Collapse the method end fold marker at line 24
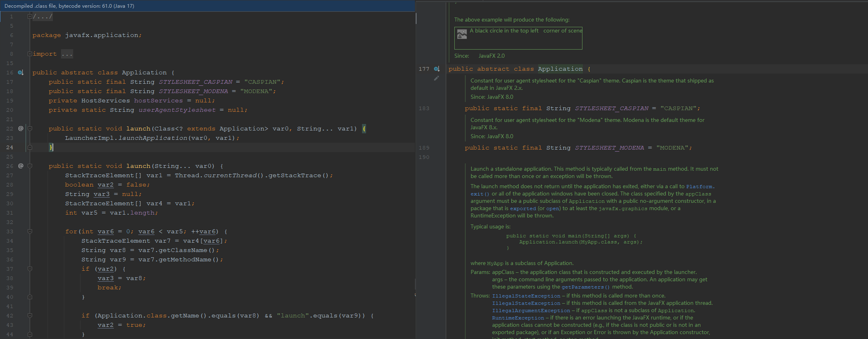 pyautogui.click(x=30, y=147)
